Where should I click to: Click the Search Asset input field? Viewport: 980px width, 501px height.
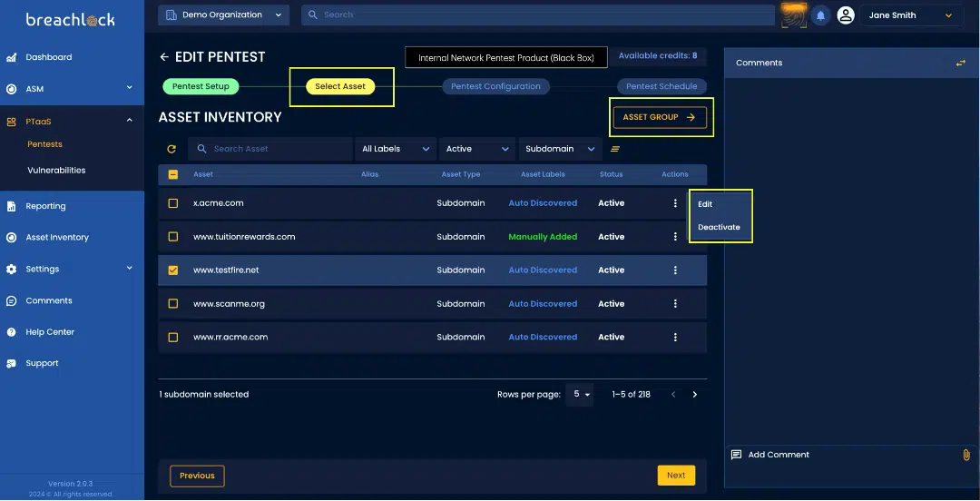[x=270, y=149]
